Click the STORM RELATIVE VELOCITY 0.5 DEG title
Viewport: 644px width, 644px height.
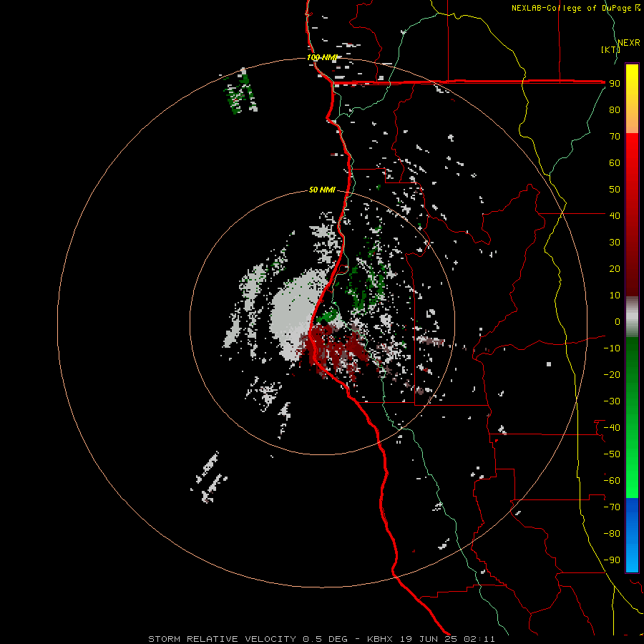(x=248, y=639)
